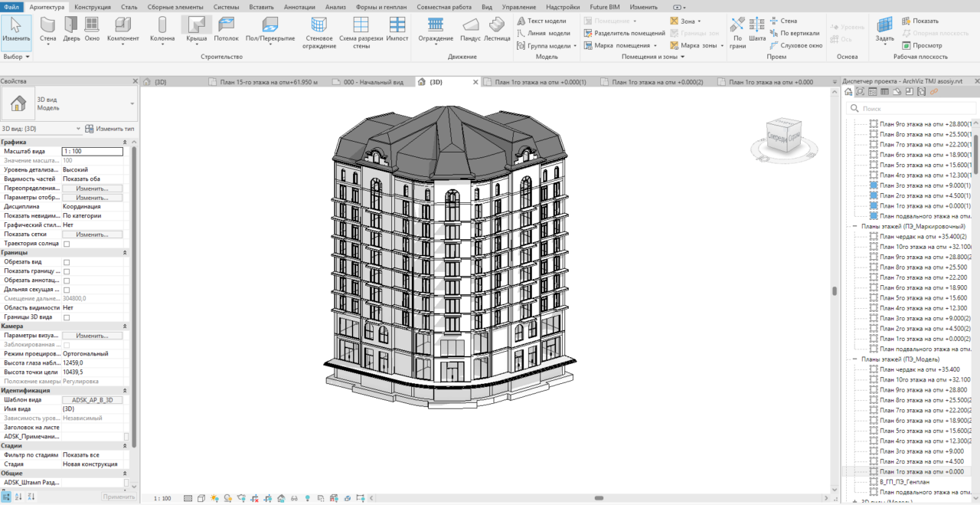
Task: Collapse the Идентификация properties group
Action: point(125,390)
